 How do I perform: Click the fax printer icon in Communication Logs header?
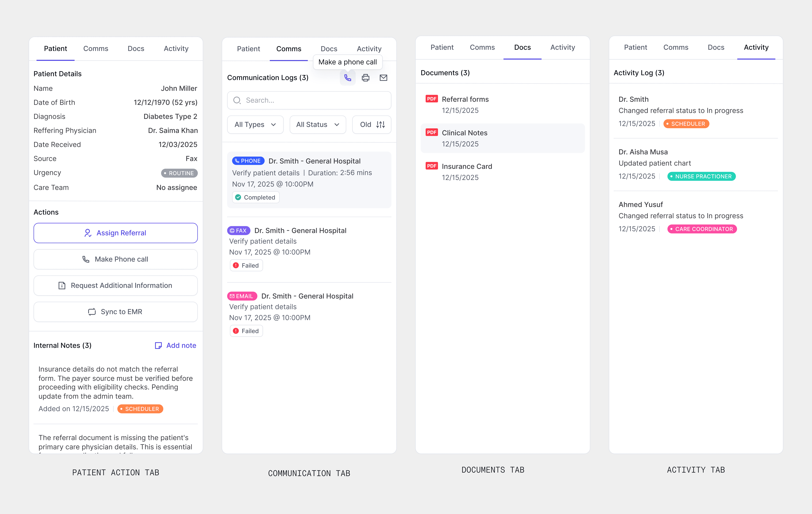coord(365,78)
